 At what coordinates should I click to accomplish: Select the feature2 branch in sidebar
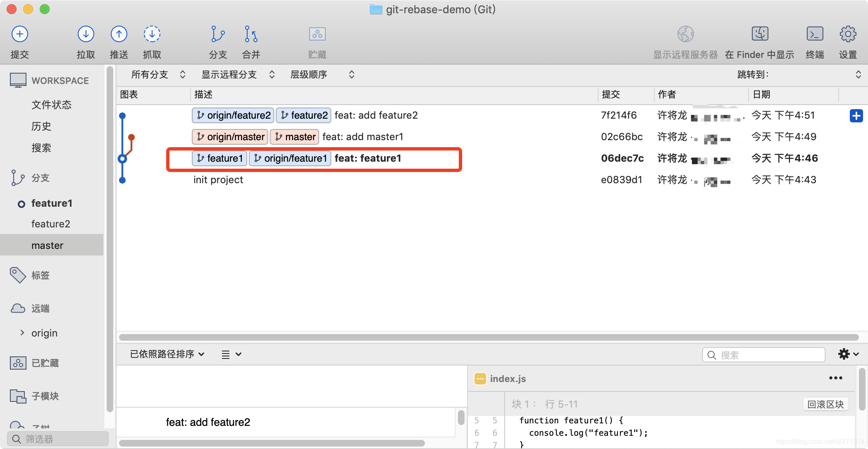click(51, 224)
